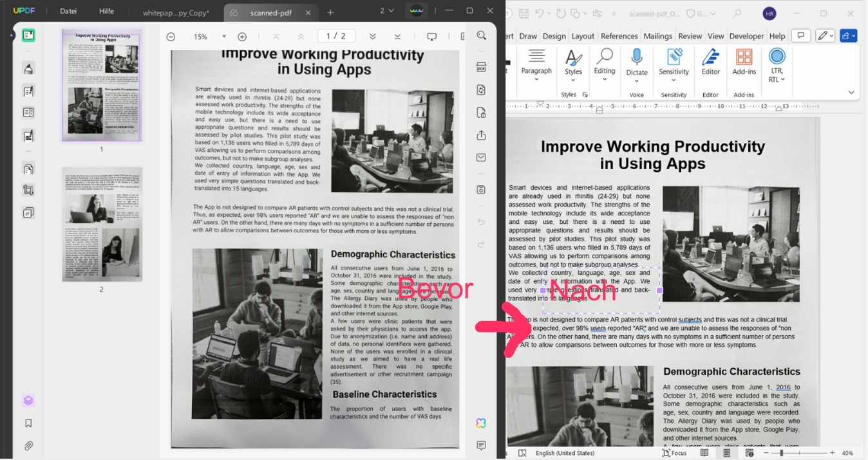
Task: Select the page 2 thumbnail
Action: [102, 225]
